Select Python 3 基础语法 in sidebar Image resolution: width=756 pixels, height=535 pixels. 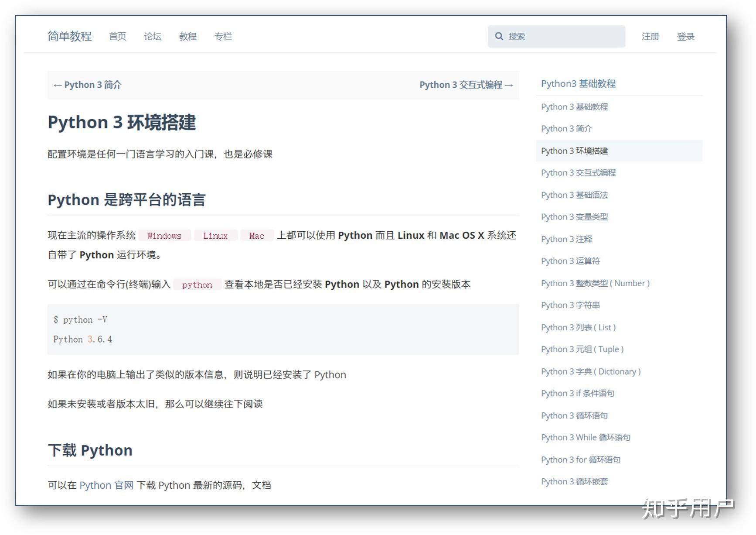tap(574, 195)
